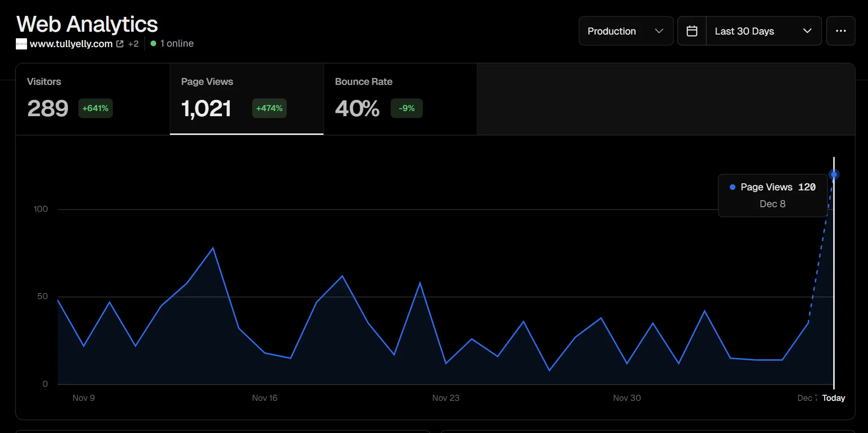868x433 pixels.
Task: Show the +2 additional domains
Action: pyautogui.click(x=133, y=43)
